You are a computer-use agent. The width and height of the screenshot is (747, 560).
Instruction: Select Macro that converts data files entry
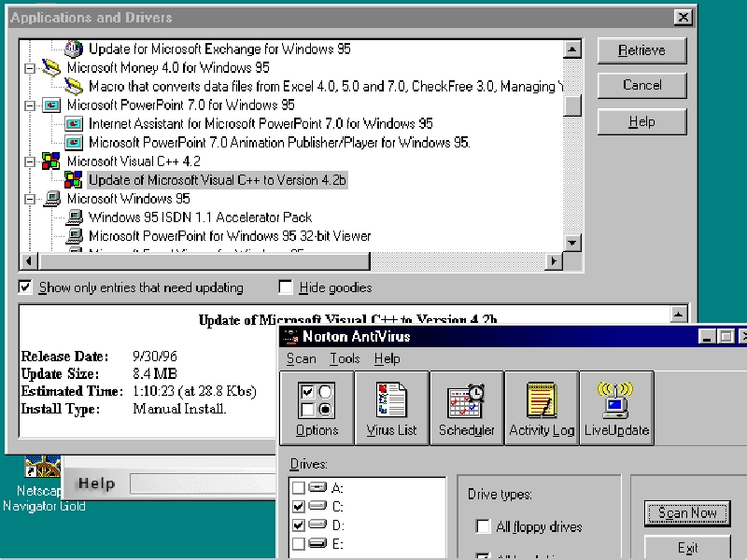point(325,87)
